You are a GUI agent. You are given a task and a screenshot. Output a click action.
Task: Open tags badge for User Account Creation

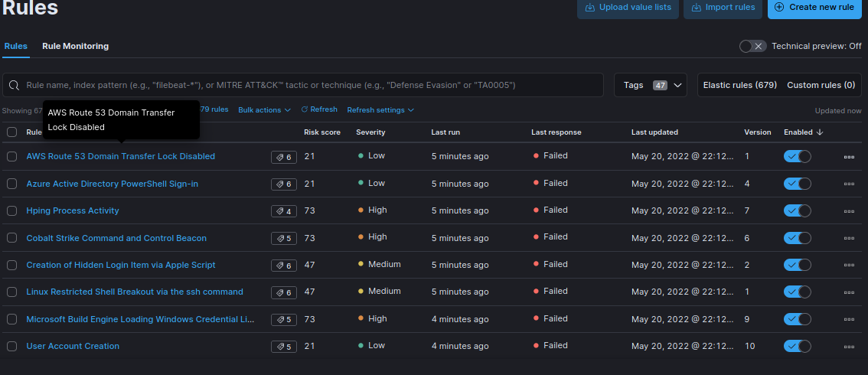pos(284,347)
